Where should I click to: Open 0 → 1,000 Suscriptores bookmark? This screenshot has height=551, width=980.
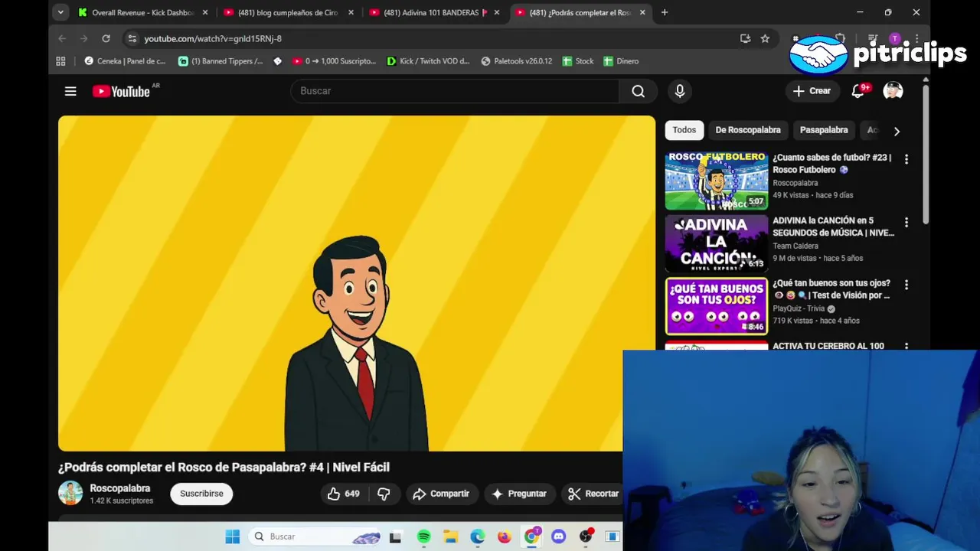335,61
